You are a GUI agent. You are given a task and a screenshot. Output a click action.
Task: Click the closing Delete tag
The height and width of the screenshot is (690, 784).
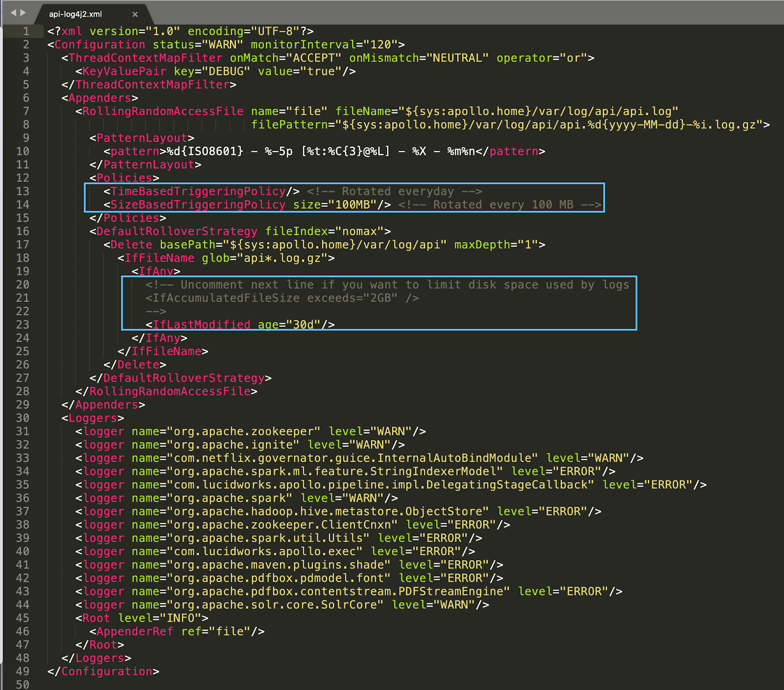tap(135, 365)
